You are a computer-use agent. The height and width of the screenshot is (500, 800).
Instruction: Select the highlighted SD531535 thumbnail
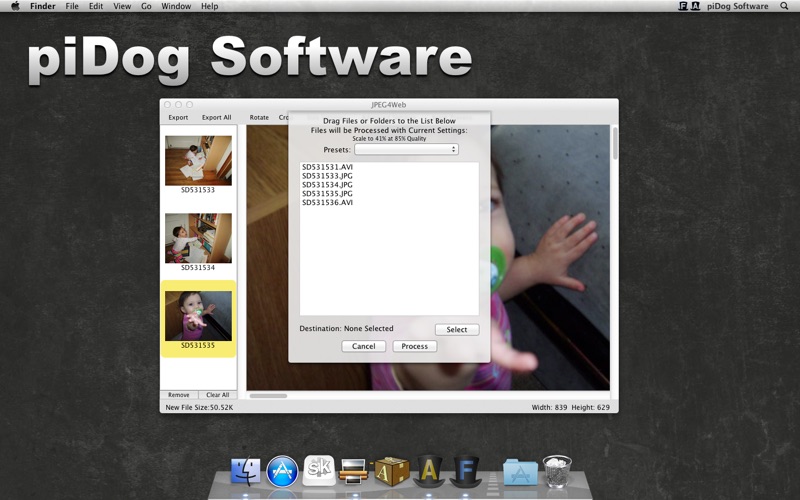(198, 319)
